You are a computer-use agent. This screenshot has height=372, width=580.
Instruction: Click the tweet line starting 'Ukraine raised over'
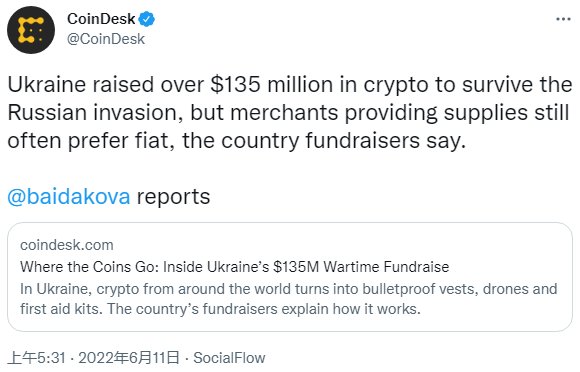point(290,84)
